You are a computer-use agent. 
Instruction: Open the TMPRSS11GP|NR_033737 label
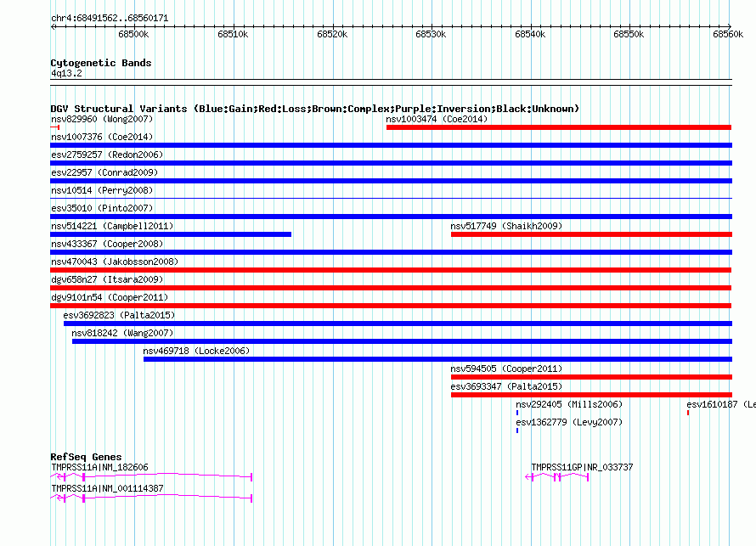click(x=582, y=467)
